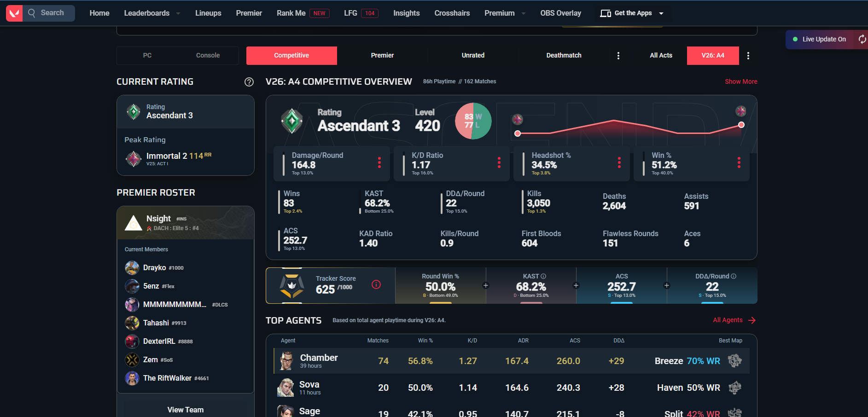Expand plus between Round Win % and KAST

tap(486, 285)
